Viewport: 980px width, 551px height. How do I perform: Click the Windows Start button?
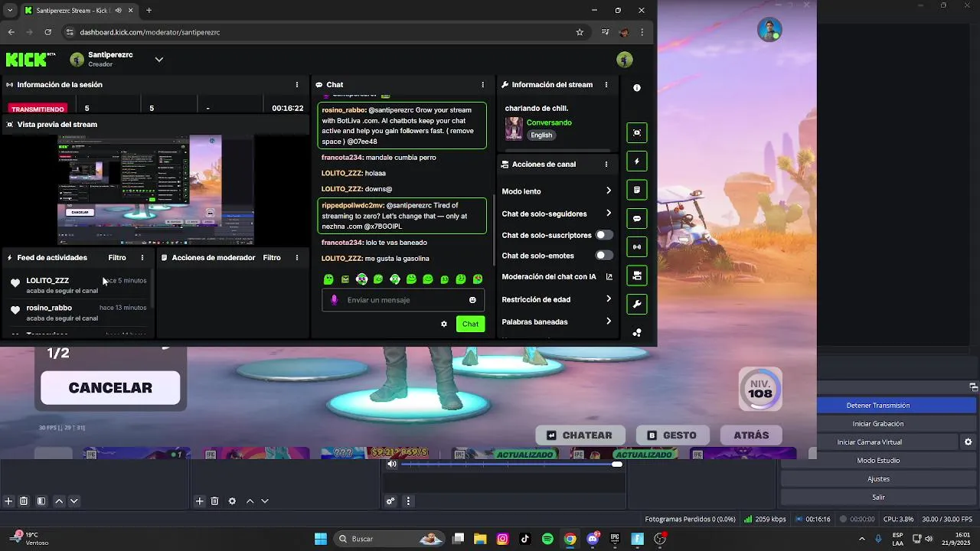[x=321, y=539]
